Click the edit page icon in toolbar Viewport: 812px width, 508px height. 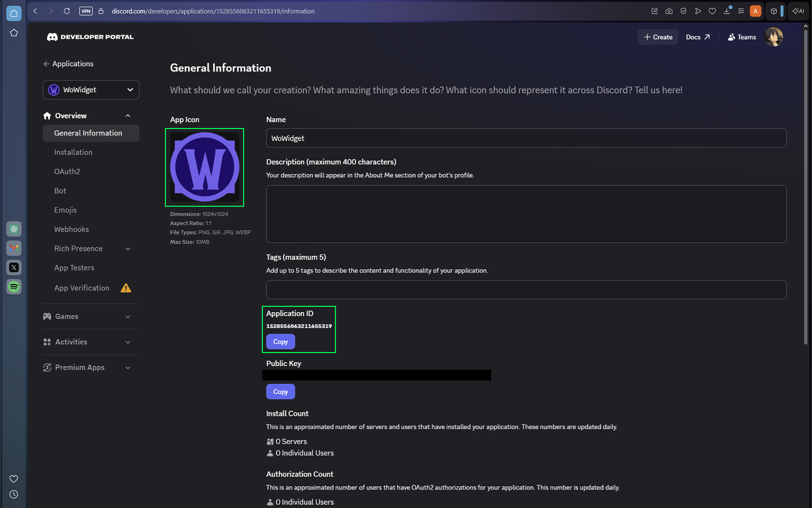[x=655, y=11]
